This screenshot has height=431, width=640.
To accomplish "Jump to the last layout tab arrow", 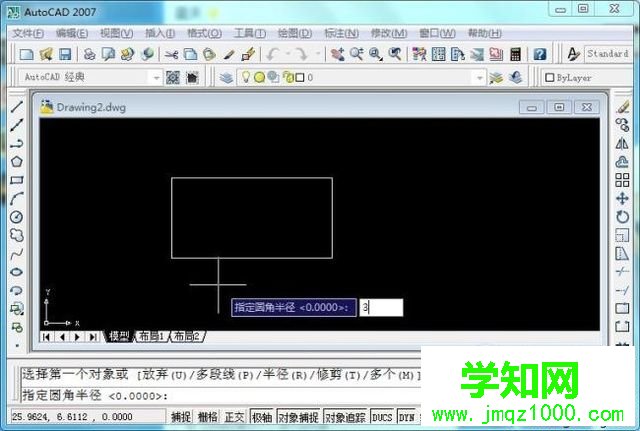I will pyautogui.click(x=93, y=337).
